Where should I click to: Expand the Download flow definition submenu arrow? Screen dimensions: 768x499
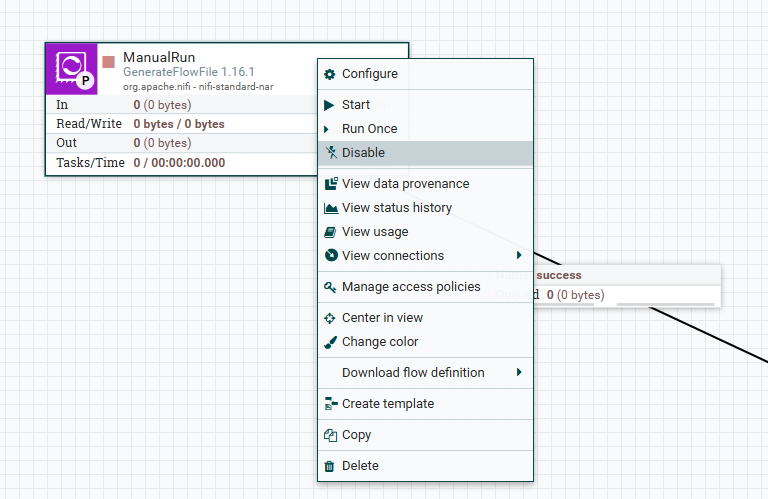coord(519,372)
